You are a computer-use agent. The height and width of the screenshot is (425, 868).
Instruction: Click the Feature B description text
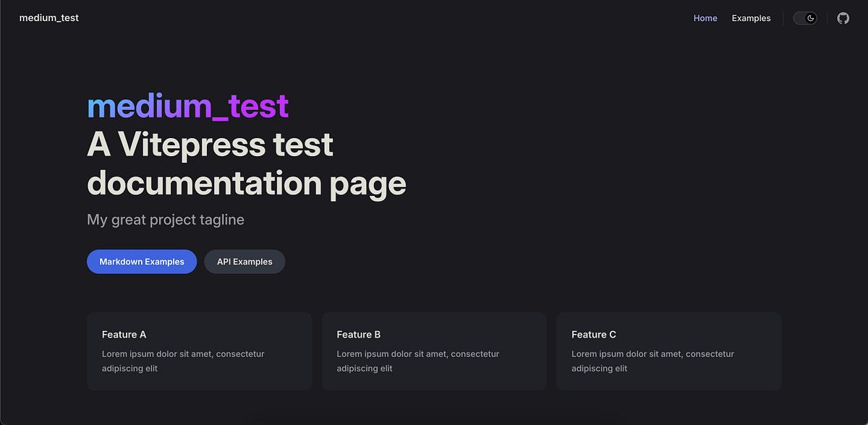click(417, 361)
